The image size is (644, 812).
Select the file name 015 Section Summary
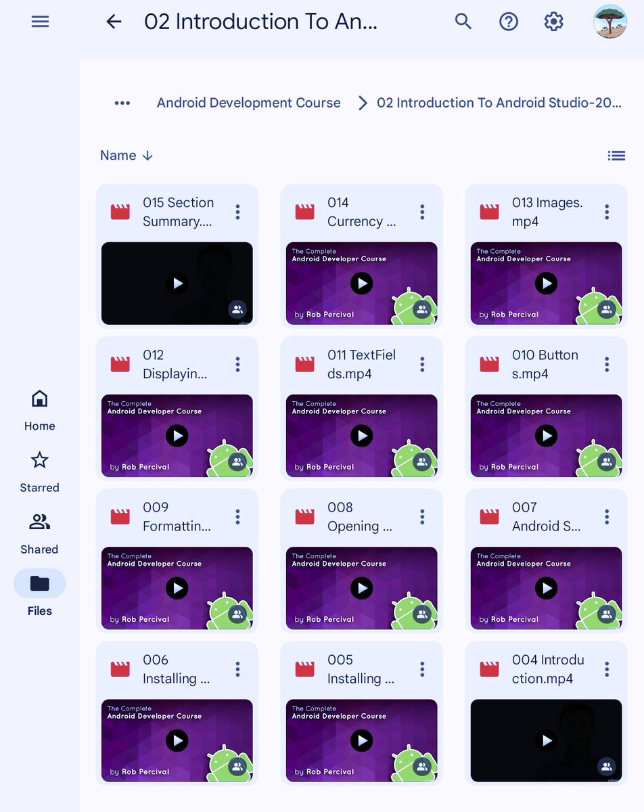[x=179, y=212]
